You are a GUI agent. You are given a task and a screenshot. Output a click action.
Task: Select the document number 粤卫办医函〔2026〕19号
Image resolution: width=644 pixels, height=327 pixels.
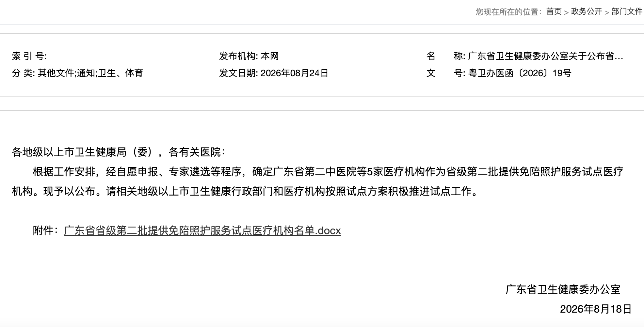[520, 73]
